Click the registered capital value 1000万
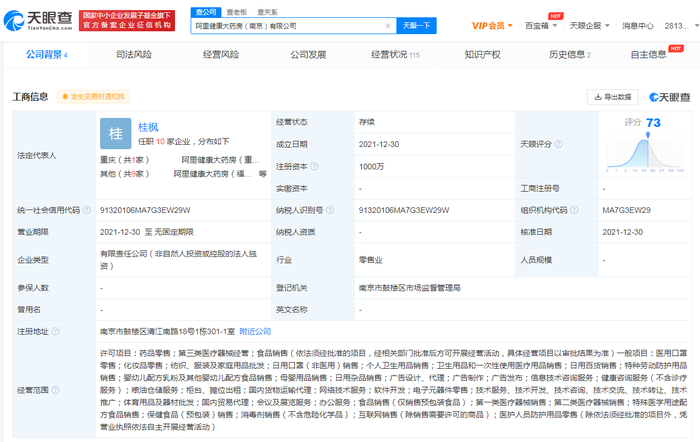700x442 pixels. tap(371, 167)
